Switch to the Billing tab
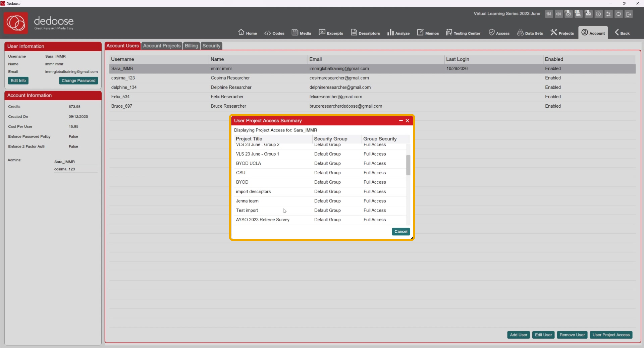 (191, 46)
